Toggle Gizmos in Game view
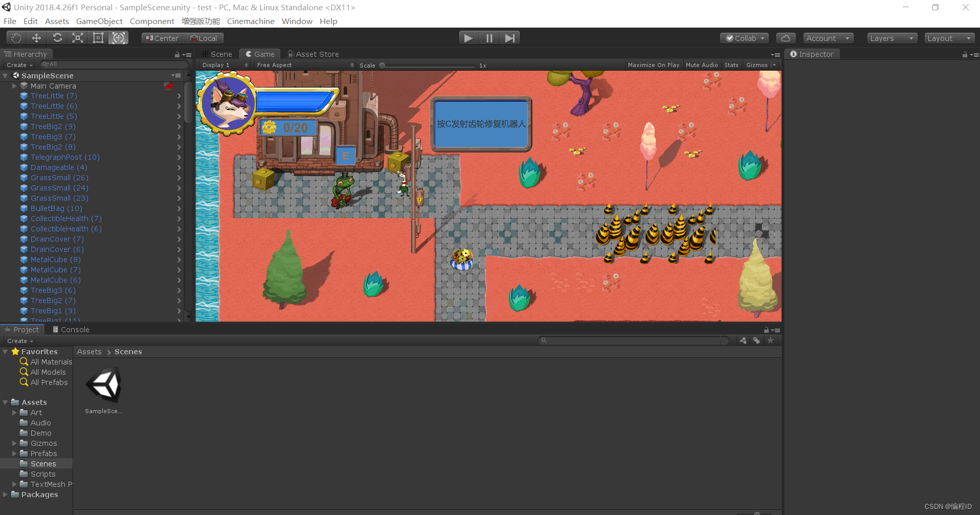The height and width of the screenshot is (515, 980). tap(756, 65)
